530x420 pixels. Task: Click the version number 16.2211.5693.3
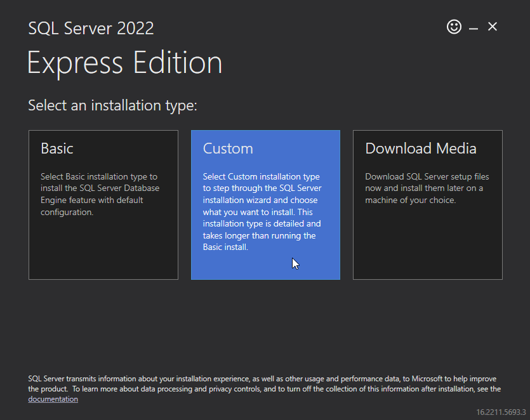coord(501,412)
